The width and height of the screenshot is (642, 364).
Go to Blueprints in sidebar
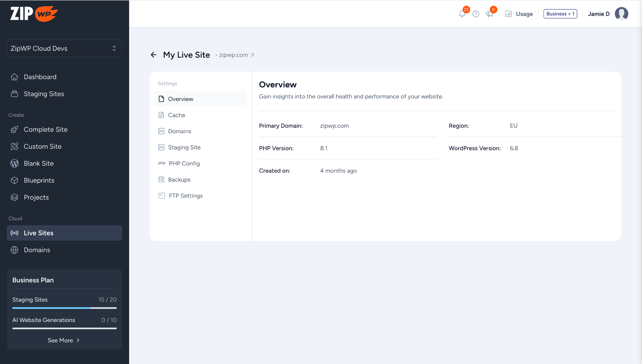pyautogui.click(x=39, y=180)
